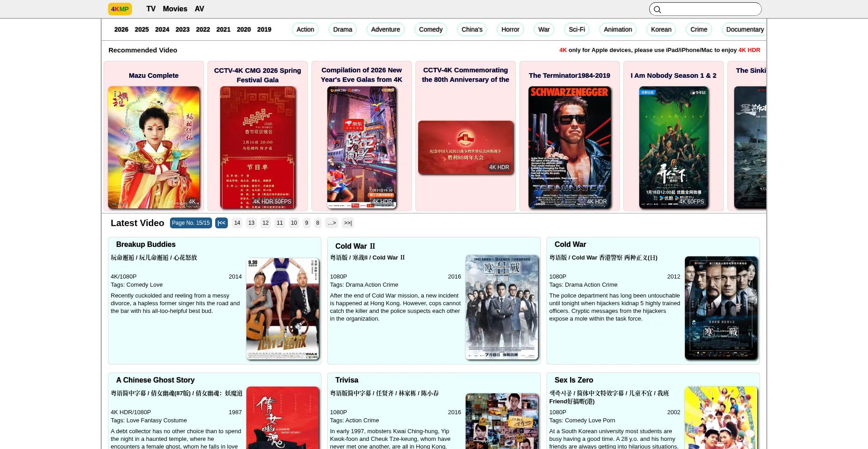Open A Chinese Ghost Story poster

(x=283, y=418)
